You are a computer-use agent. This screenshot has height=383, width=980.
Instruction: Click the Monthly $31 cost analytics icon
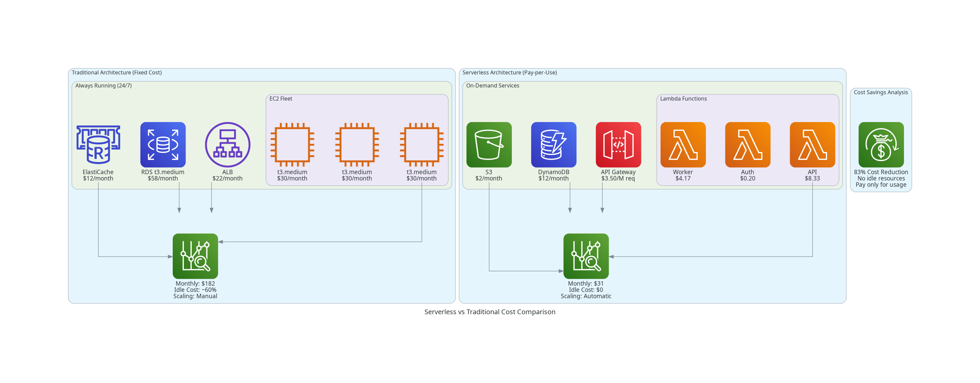pos(586,256)
